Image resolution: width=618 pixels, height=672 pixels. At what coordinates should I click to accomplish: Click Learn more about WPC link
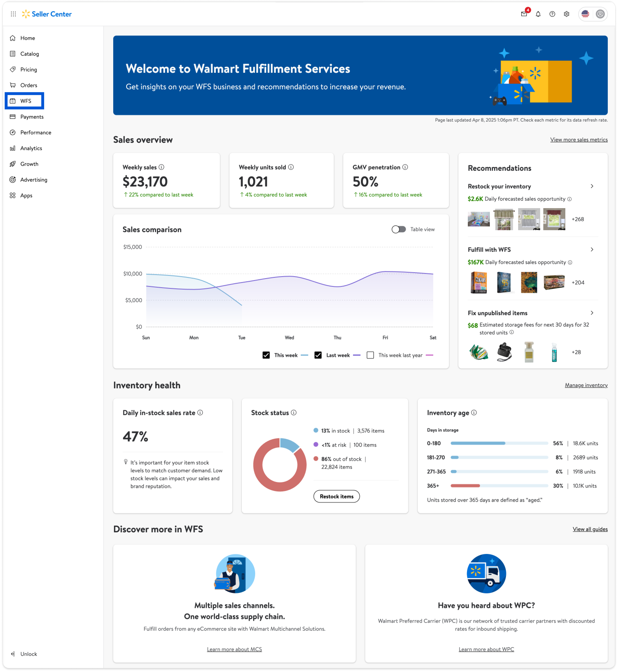click(486, 649)
